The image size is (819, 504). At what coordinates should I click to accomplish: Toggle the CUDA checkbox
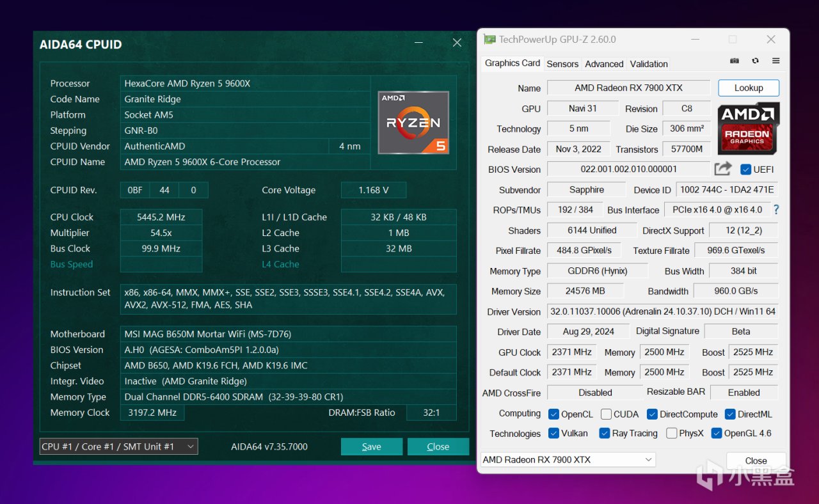606,414
